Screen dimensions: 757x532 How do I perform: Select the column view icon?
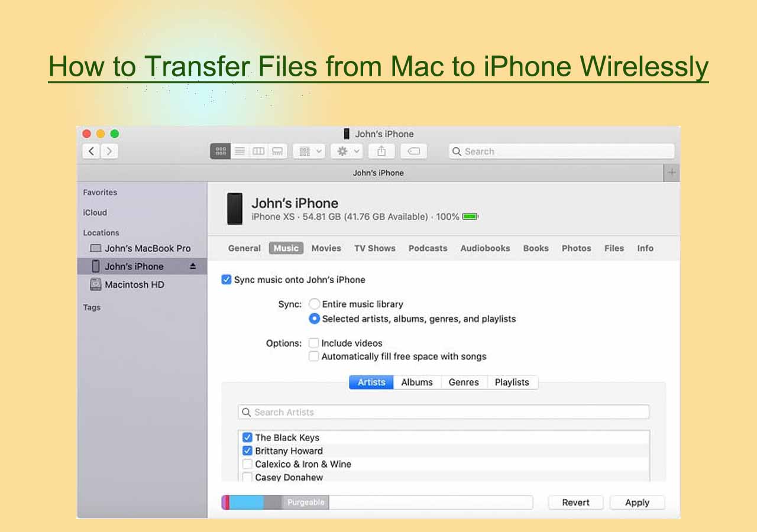click(258, 151)
